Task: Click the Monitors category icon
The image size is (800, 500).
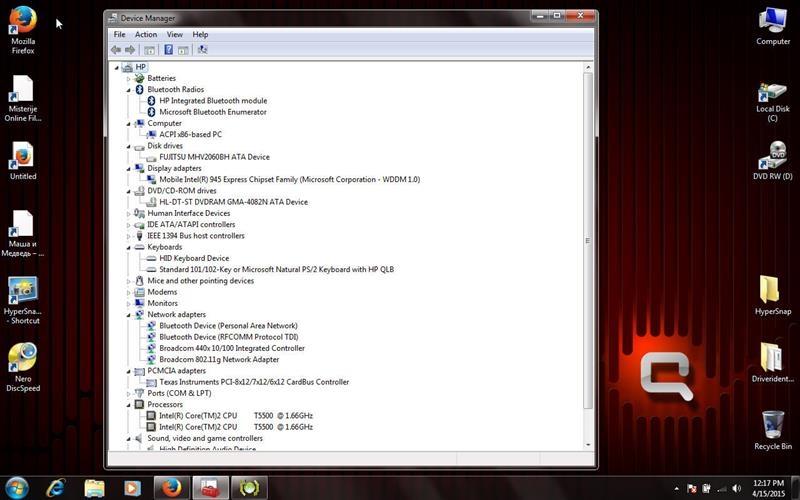Action: point(139,303)
